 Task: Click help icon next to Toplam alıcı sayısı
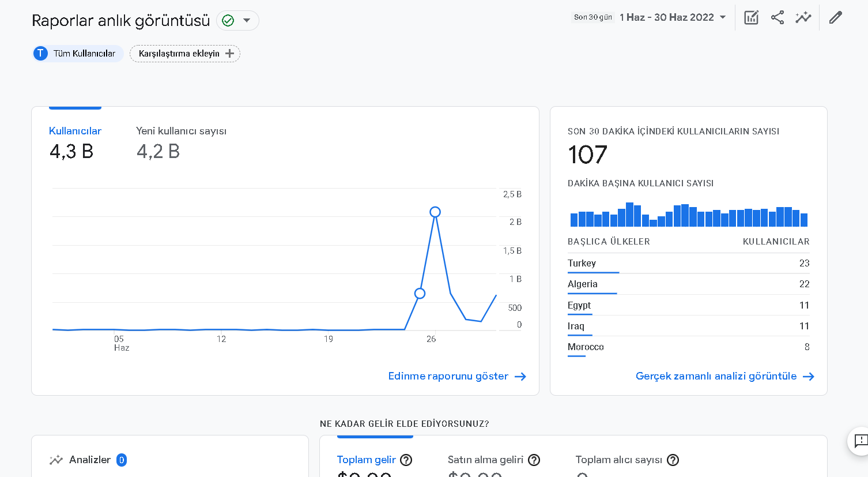tap(673, 460)
